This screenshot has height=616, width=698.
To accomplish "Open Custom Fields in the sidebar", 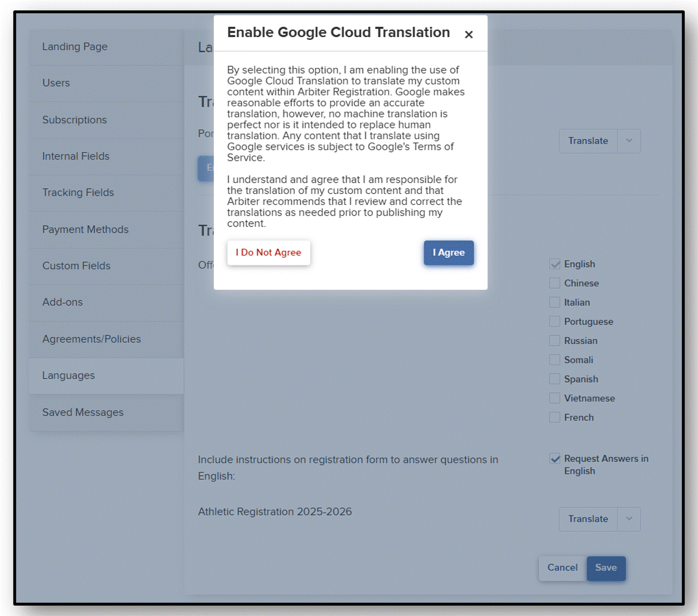I will pyautogui.click(x=106, y=266).
